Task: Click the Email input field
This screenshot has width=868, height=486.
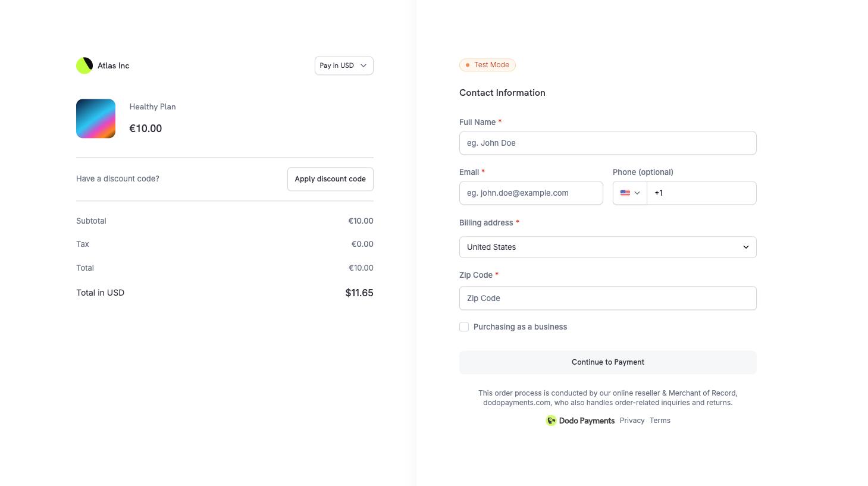Action: [x=531, y=192]
